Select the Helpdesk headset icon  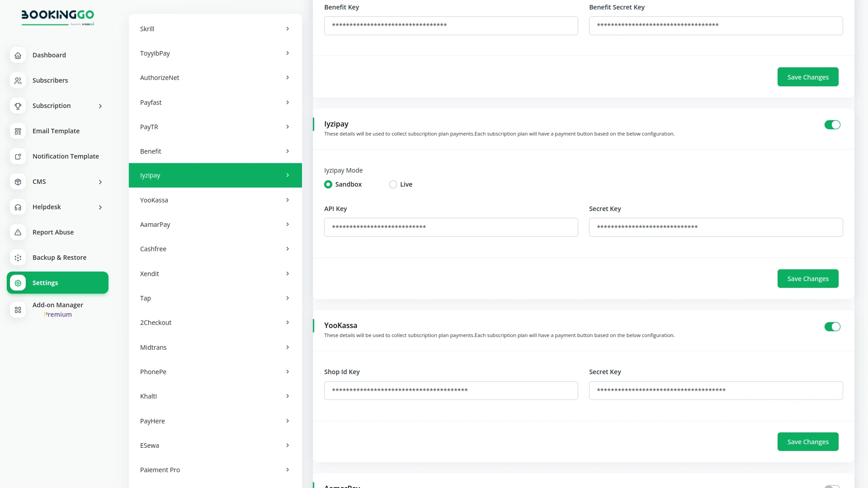[x=18, y=207]
